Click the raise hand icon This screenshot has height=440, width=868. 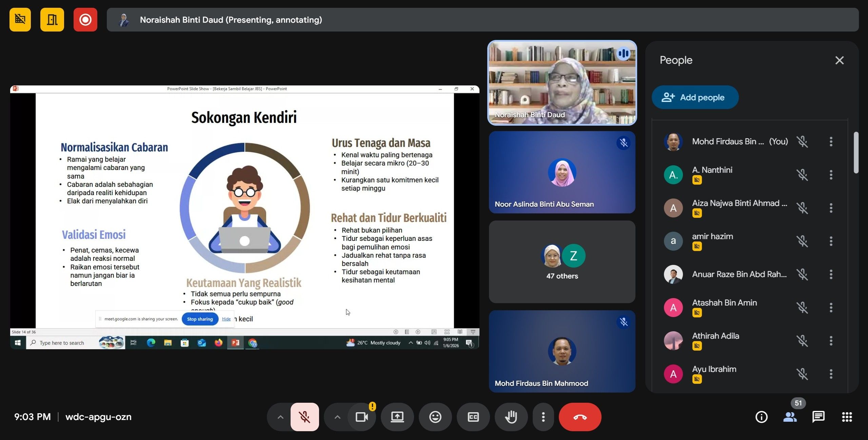point(511,417)
